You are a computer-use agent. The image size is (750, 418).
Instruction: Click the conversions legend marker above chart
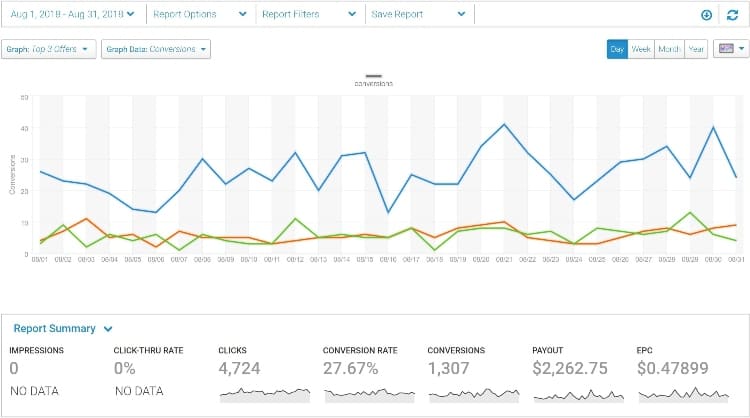(x=374, y=76)
